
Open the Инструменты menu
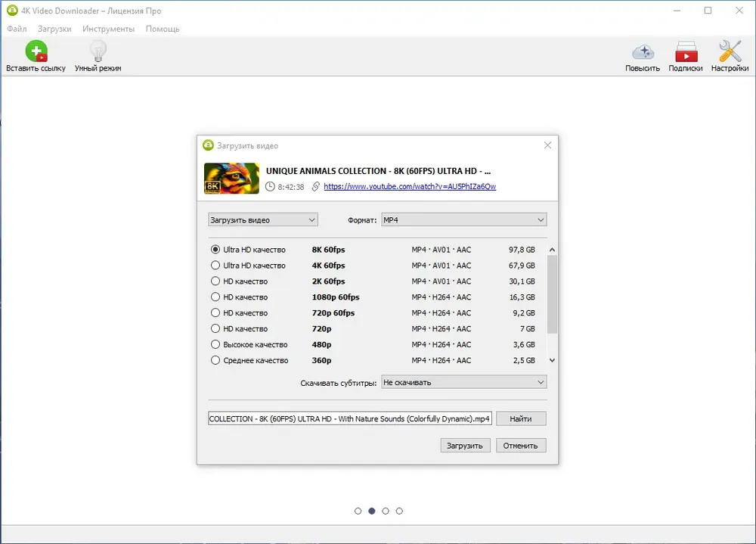click(108, 29)
